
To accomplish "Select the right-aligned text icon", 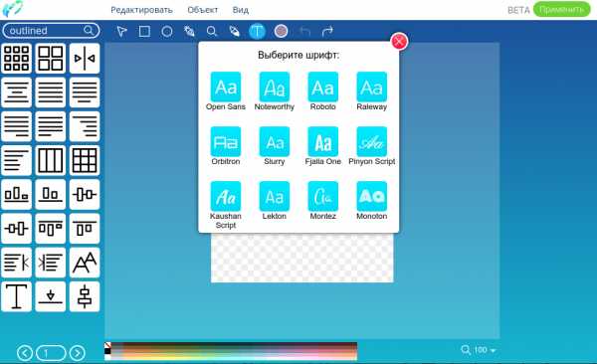I will click(x=85, y=126).
